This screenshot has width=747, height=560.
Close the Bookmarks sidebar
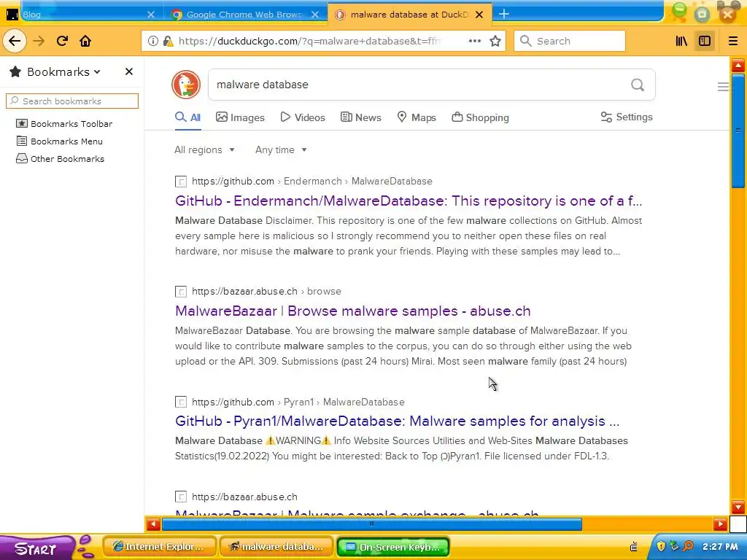(x=128, y=71)
